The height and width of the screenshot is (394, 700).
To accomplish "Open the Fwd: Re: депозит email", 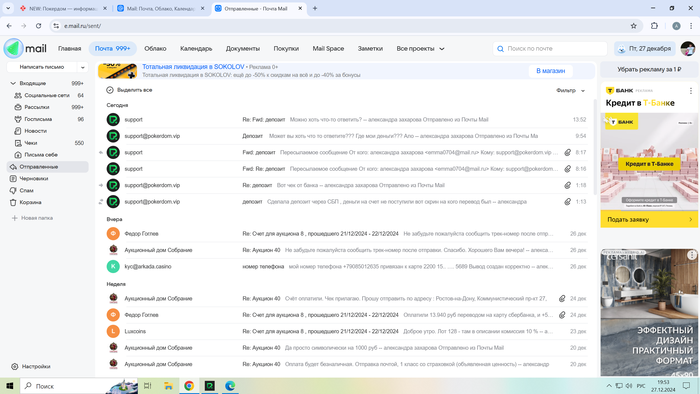I will click(346, 169).
